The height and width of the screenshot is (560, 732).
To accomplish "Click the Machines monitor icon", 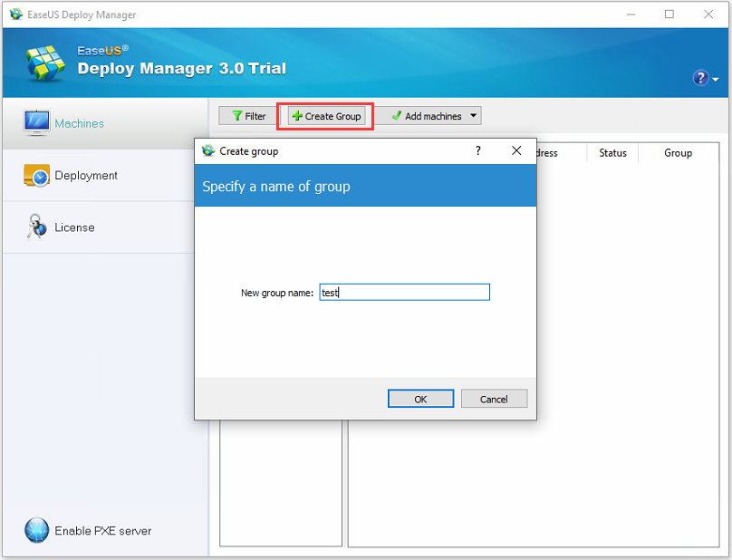I will pyautogui.click(x=37, y=123).
